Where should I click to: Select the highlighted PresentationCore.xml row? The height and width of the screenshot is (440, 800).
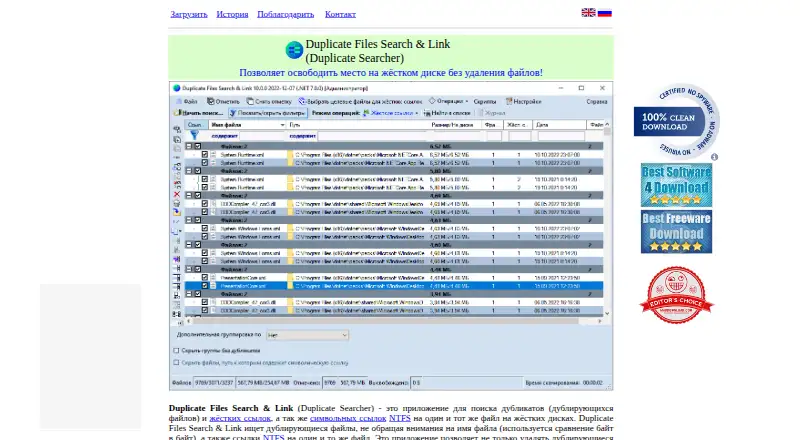393,286
